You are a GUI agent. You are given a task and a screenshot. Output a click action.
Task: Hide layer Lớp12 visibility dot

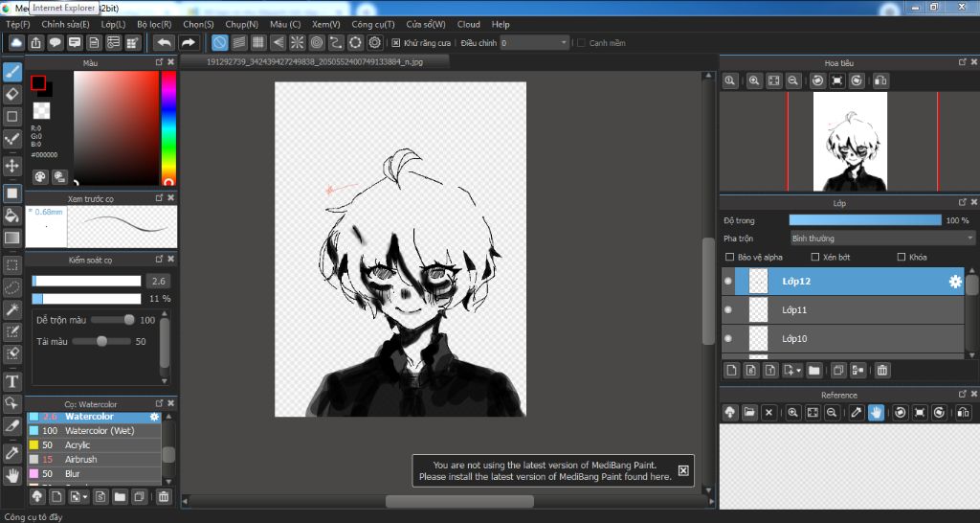coord(727,282)
